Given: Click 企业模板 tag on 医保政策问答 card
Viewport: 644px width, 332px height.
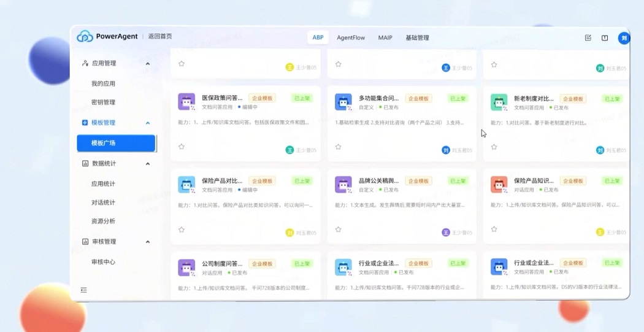Looking at the screenshot, I should [262, 99].
